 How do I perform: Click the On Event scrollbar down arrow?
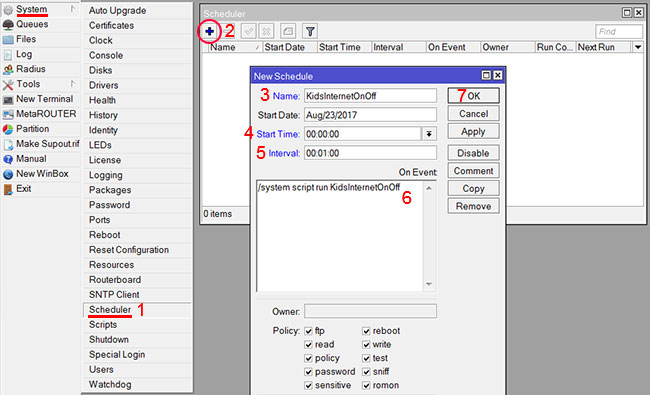[429, 284]
